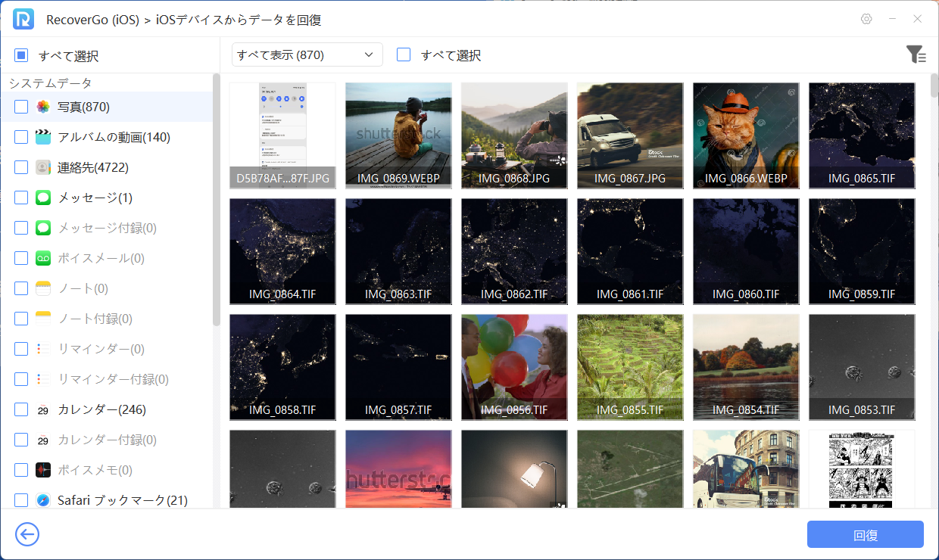939x560 pixels.
Task: Select the ボイスメモ sidebar entry
Action: 91,470
